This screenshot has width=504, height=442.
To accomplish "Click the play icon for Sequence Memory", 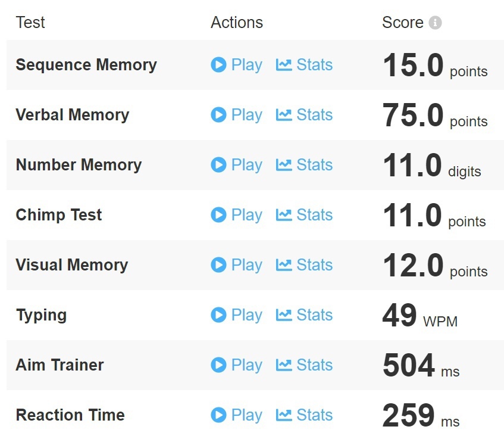I will pos(218,65).
